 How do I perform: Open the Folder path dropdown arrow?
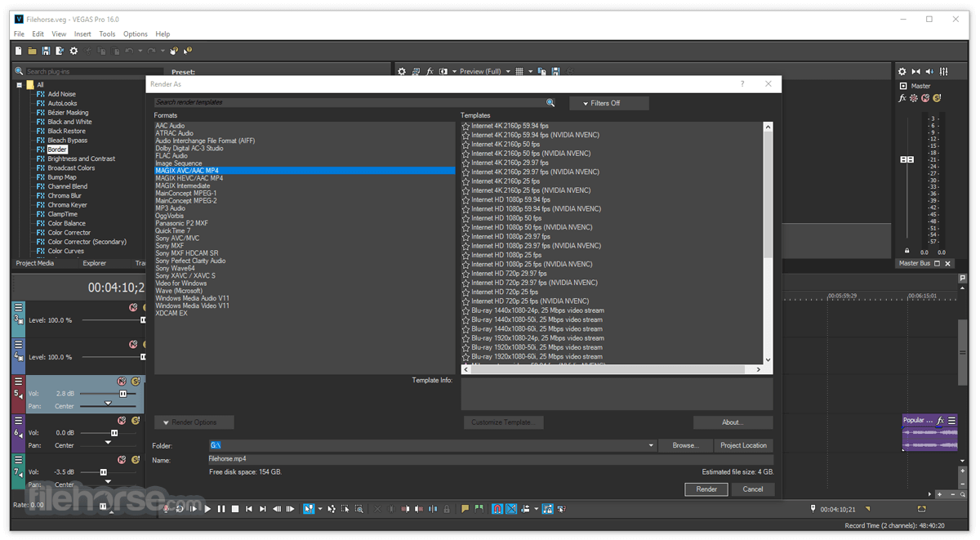coord(651,445)
